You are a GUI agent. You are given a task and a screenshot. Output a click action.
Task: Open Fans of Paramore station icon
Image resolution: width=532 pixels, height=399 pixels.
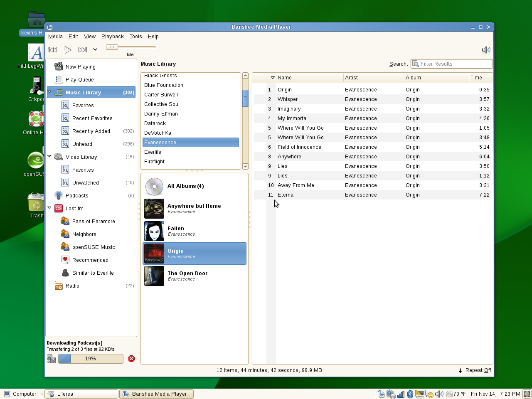pyautogui.click(x=65, y=221)
